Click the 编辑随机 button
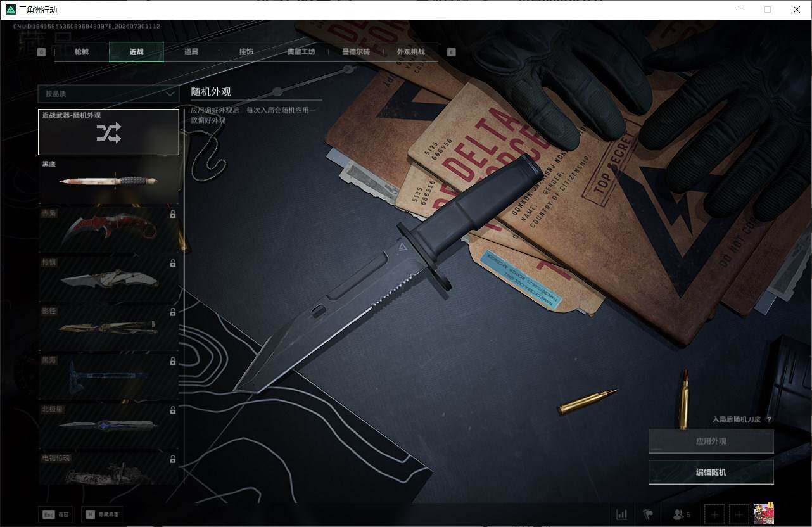The width and height of the screenshot is (812, 527). click(711, 472)
